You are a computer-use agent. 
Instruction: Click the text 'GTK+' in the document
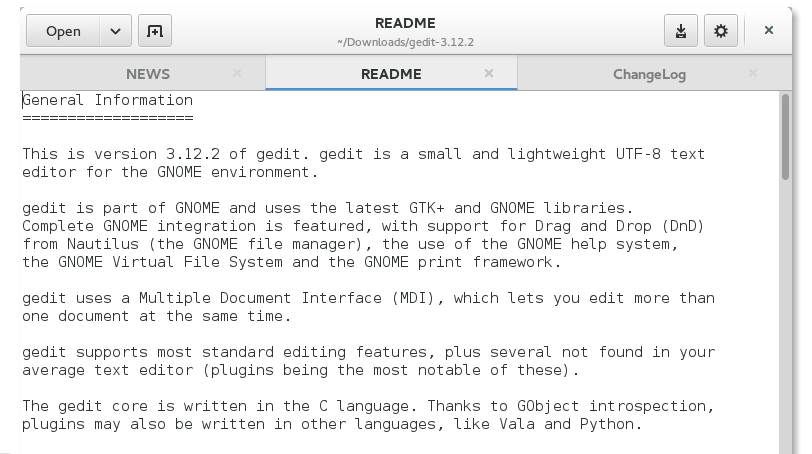pyautogui.click(x=427, y=208)
